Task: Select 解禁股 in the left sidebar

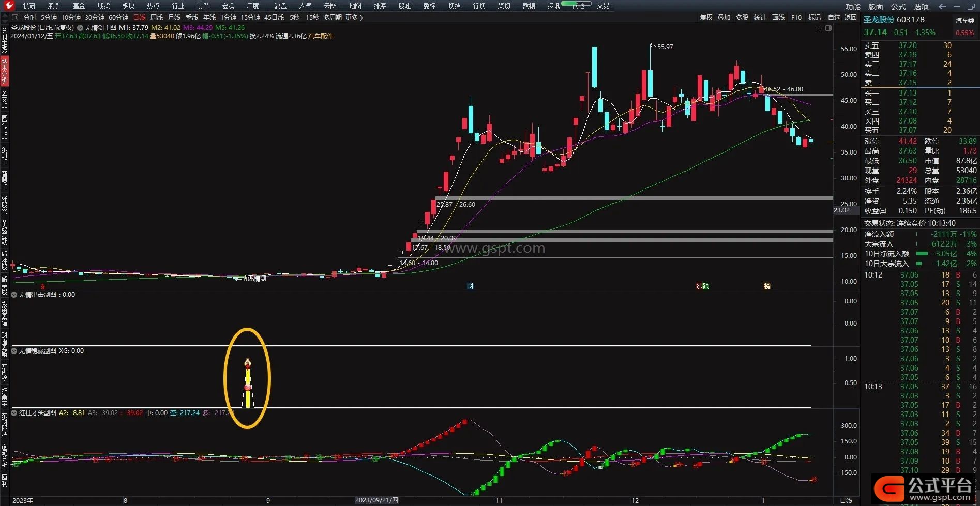Action: click(x=5, y=285)
